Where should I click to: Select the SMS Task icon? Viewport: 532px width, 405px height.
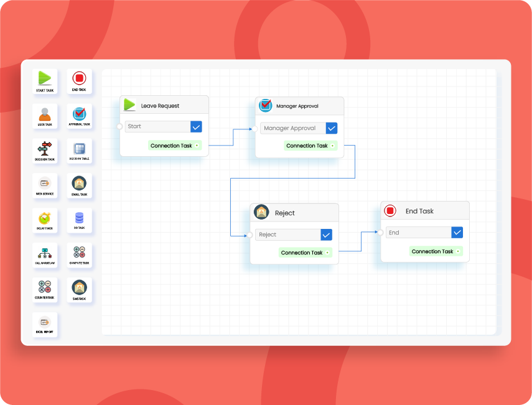coord(80,287)
